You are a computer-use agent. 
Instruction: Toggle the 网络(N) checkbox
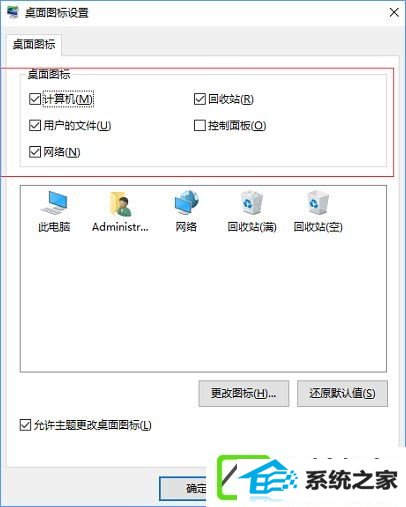pos(35,152)
